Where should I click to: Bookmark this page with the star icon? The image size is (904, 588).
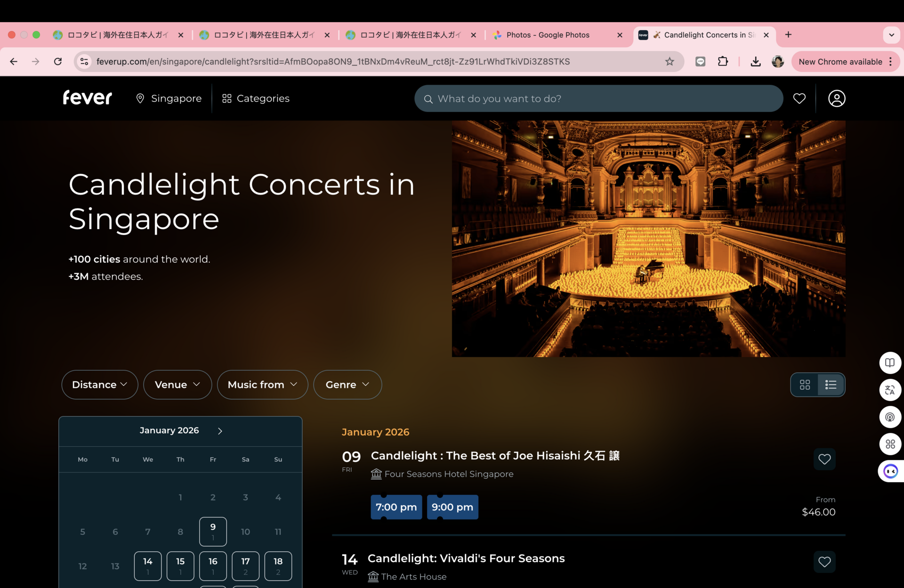click(x=669, y=62)
